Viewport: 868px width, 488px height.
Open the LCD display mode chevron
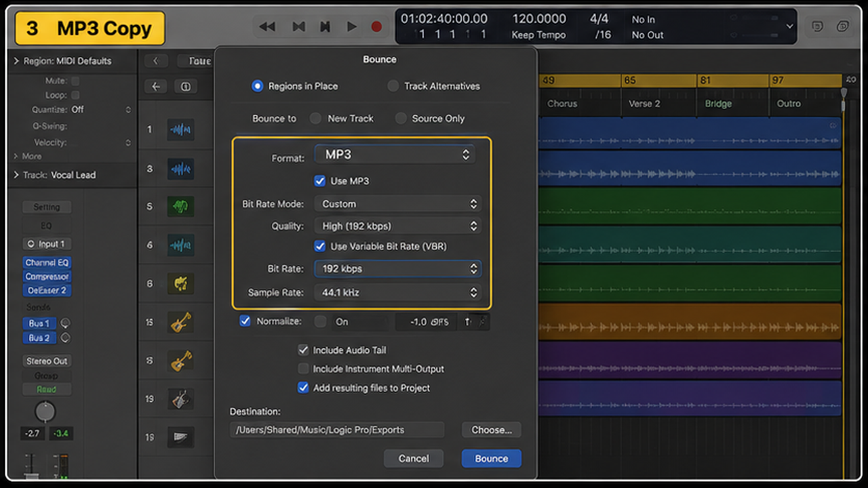pos(789,26)
